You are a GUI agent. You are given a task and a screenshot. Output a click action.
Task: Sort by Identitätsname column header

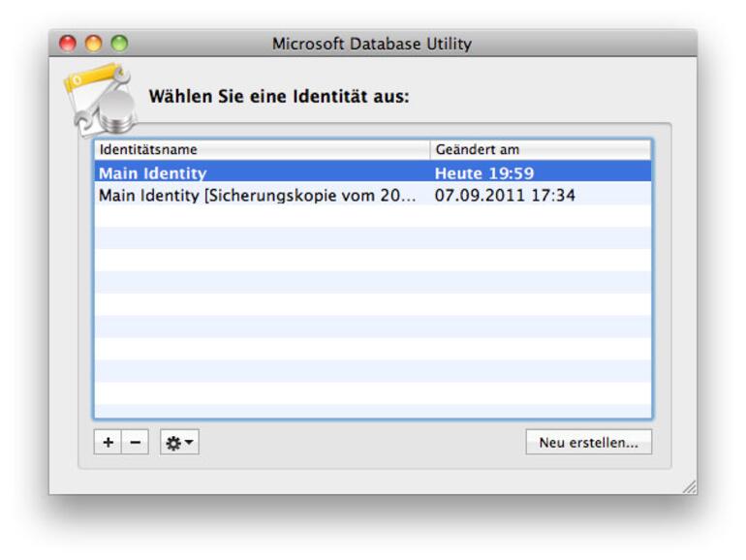click(x=263, y=149)
